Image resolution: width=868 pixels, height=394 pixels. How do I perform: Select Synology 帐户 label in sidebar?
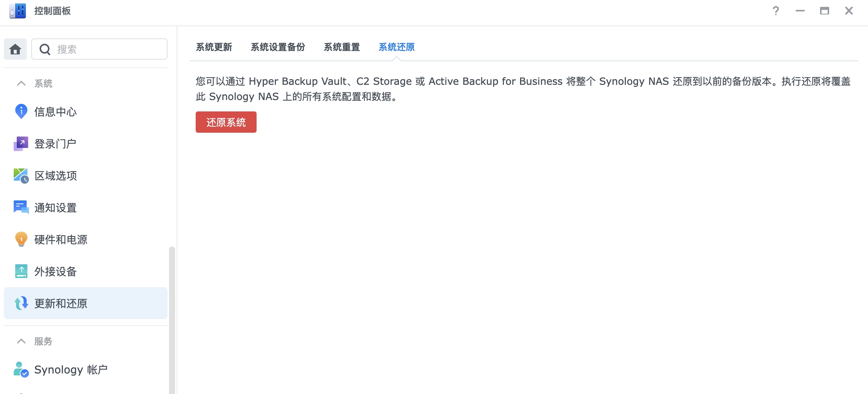[71, 370]
